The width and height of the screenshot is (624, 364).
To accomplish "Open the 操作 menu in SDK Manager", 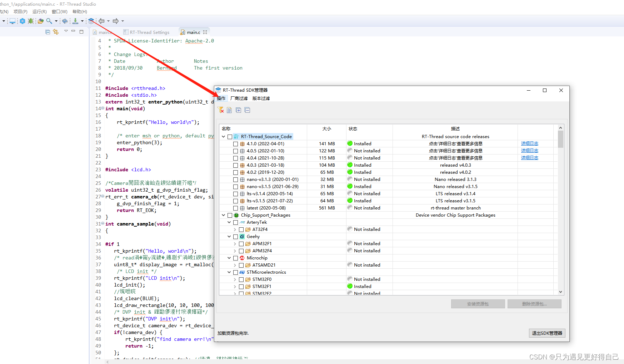I will [221, 98].
